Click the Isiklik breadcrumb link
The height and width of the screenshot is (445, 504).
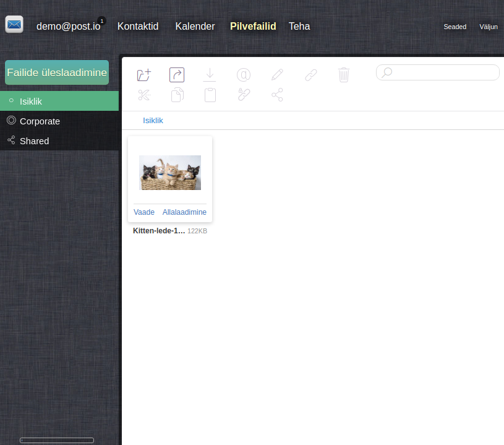point(153,120)
